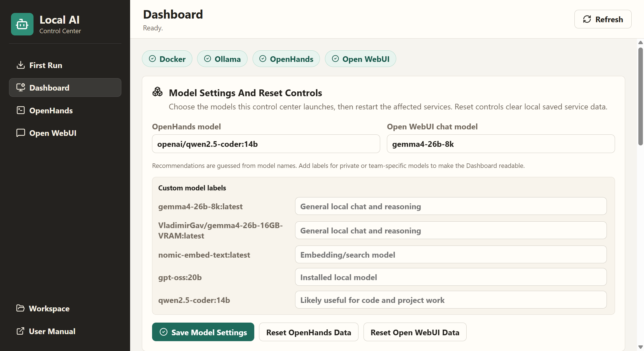This screenshot has width=644, height=351.
Task: Click Reset OpenHands Data button
Action: 309,332
